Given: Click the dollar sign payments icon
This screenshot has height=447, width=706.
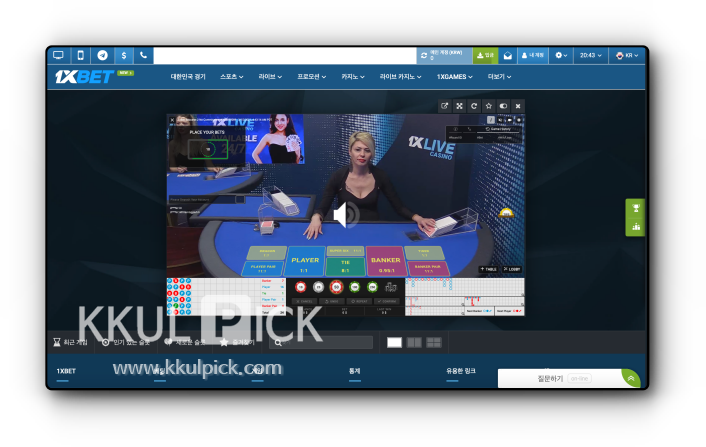Looking at the screenshot, I should click(x=124, y=55).
